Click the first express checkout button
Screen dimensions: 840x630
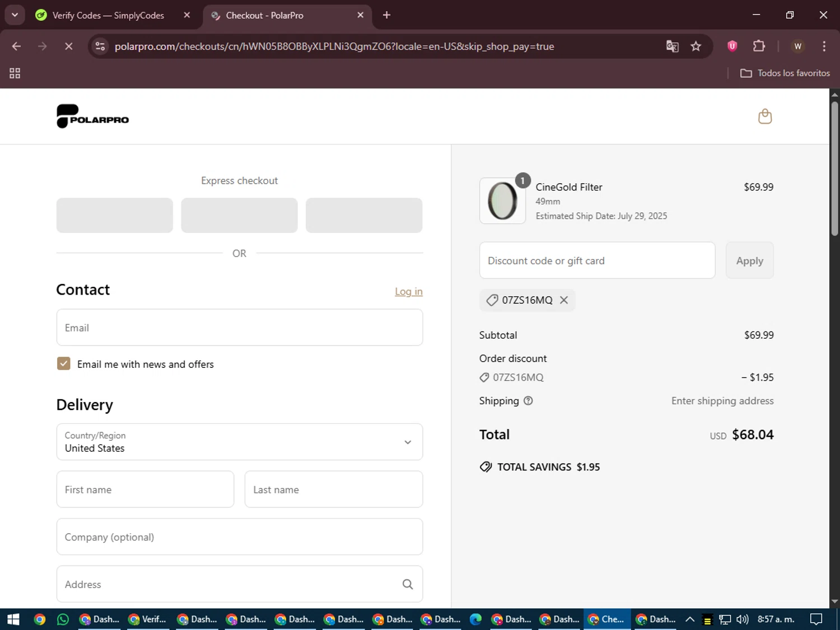tap(115, 215)
